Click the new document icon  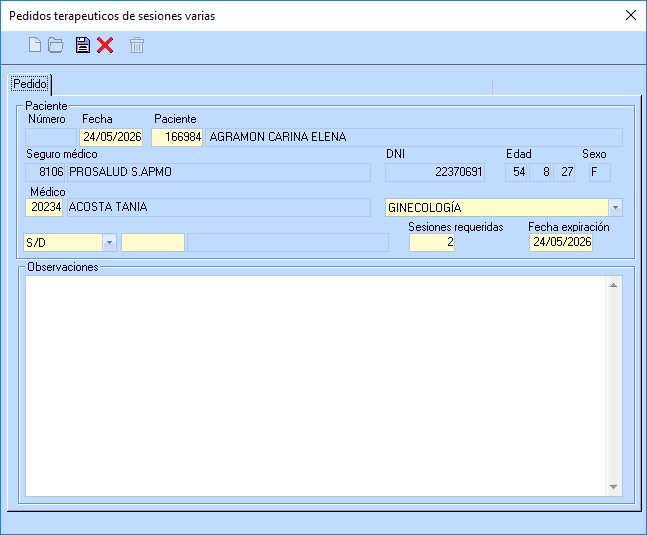click(x=35, y=45)
